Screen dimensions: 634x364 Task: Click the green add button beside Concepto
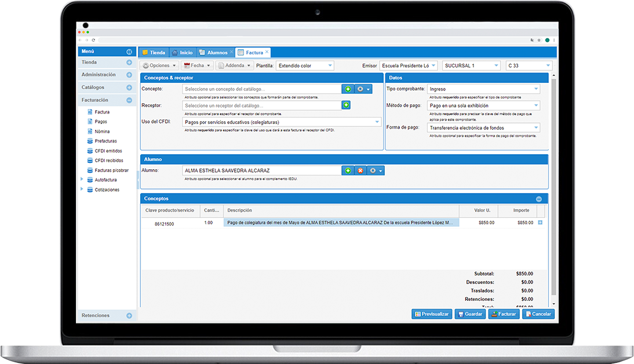[347, 89]
